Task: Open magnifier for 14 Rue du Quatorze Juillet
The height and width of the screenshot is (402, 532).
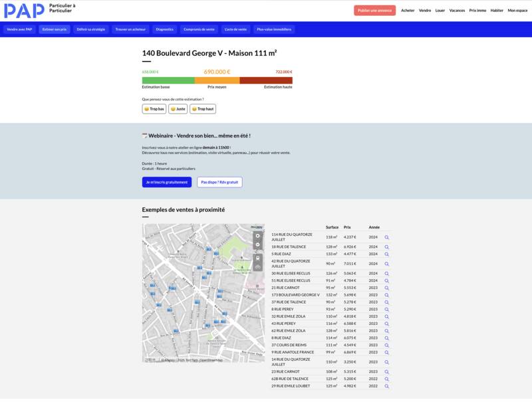Action: point(386,362)
